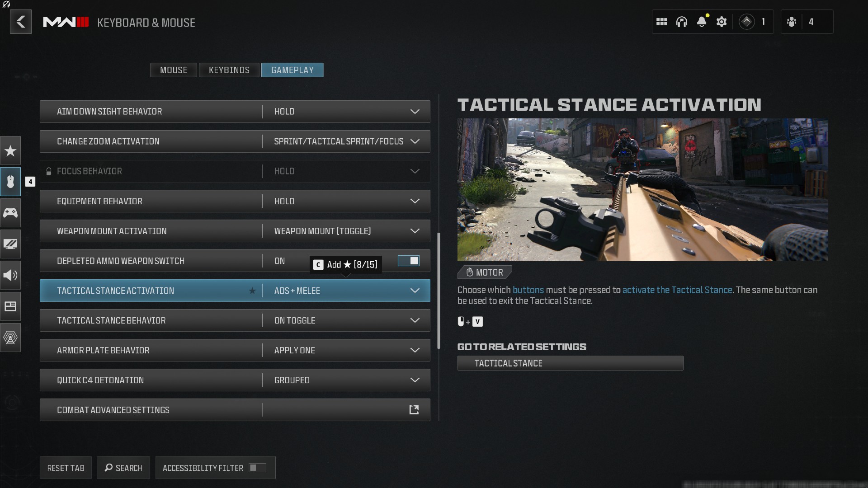Select the text/subtitles sidebar icon
This screenshot has width=868, height=488.
coord(11,305)
